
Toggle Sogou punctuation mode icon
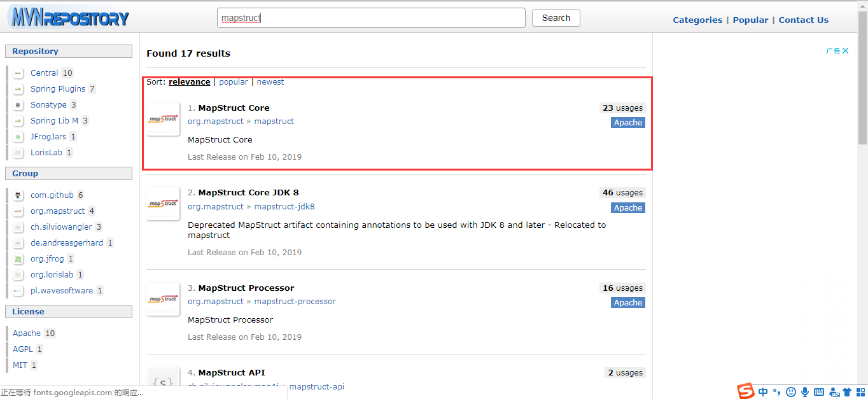click(776, 392)
